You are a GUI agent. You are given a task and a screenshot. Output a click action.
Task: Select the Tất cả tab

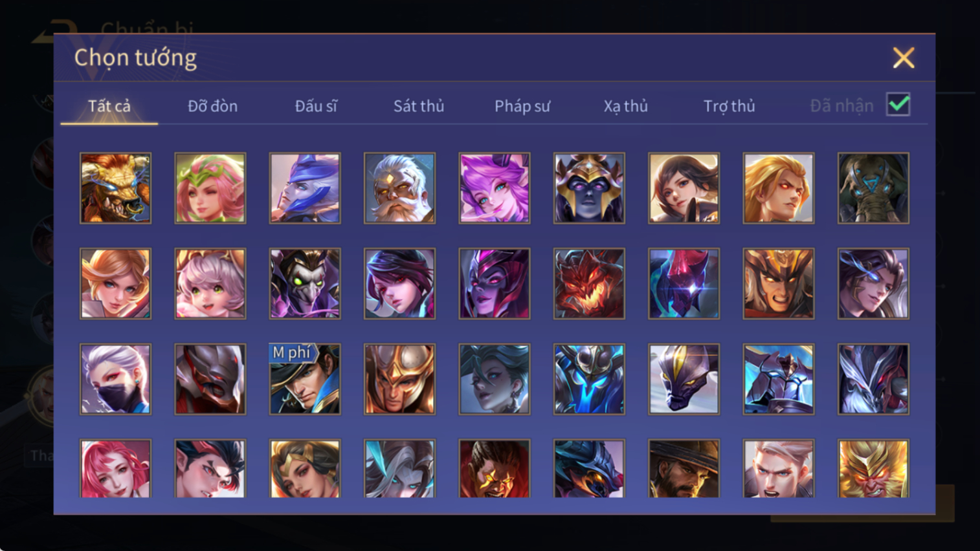[109, 106]
